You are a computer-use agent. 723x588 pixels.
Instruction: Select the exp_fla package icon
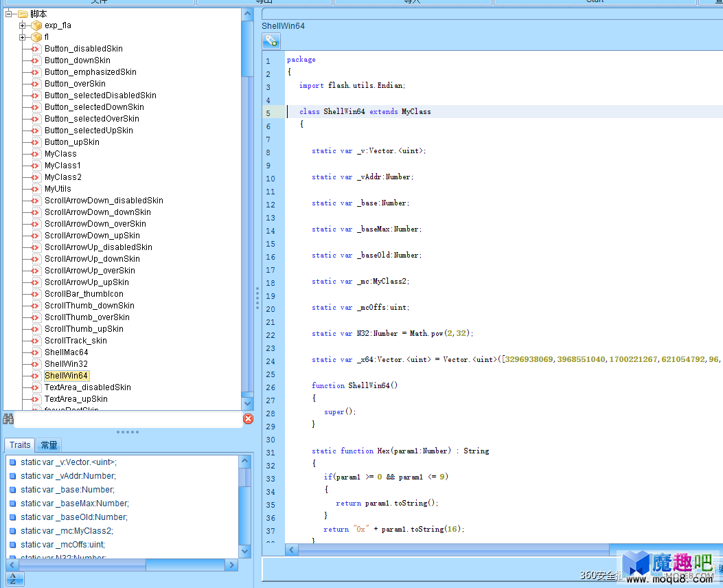click(36, 25)
